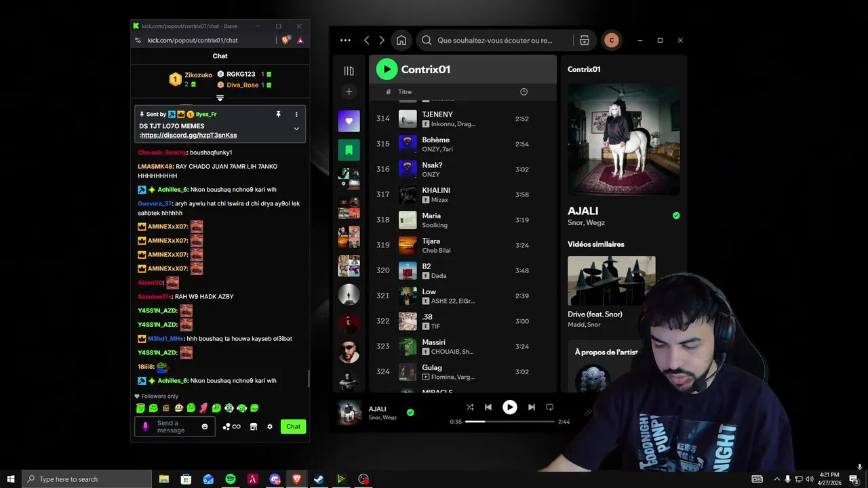868x488 pixels.
Task: Toggle shuffle in the Spotify player bar
Action: tap(470, 407)
